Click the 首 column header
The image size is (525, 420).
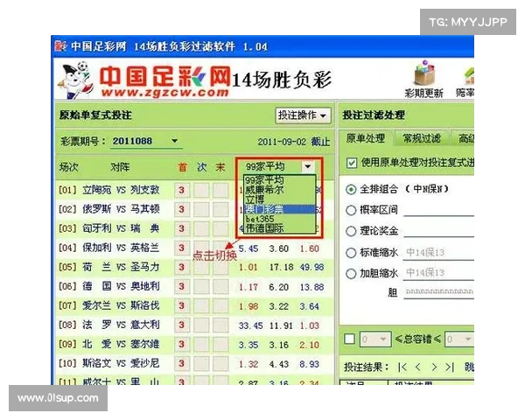click(x=183, y=167)
